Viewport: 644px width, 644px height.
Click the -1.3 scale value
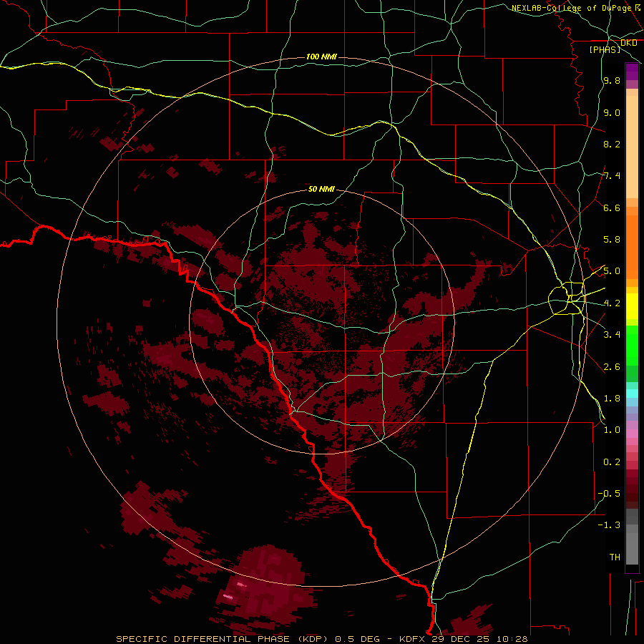609,525
